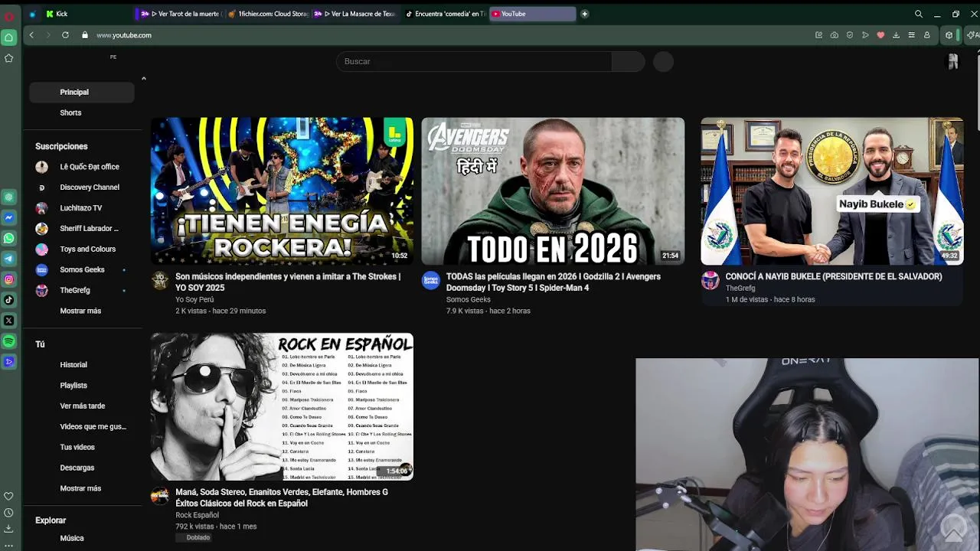Click the edit note icon in address bar
980x551 pixels.
click(x=818, y=35)
